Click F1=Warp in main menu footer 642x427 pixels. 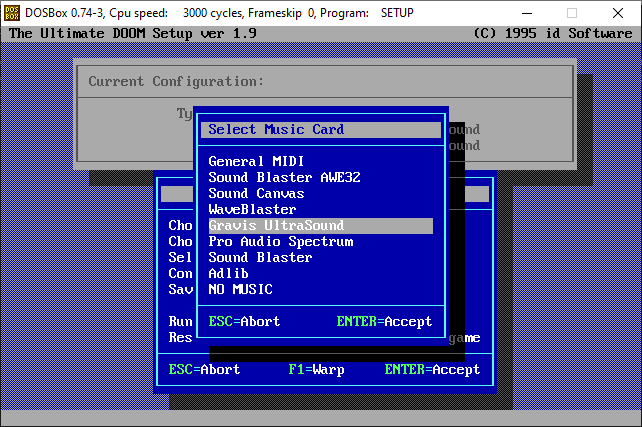[316, 369]
